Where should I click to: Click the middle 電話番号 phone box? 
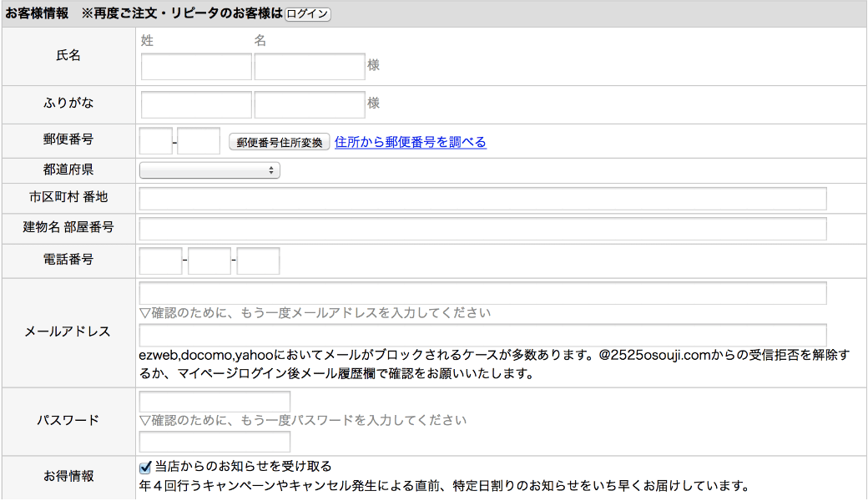(x=207, y=261)
